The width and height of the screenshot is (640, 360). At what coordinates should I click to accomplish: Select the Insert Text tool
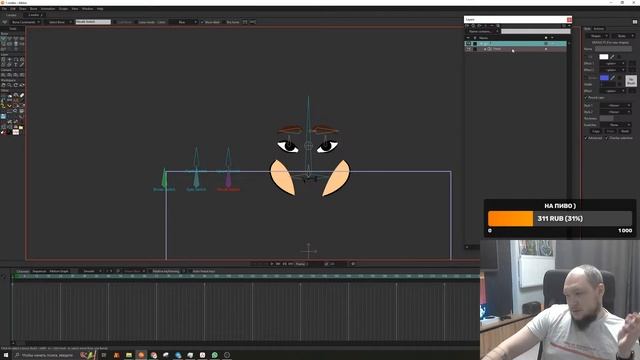click(x=16, y=64)
